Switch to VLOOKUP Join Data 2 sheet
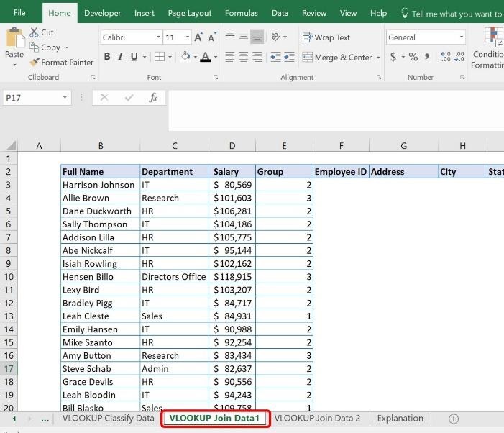 tap(317, 418)
